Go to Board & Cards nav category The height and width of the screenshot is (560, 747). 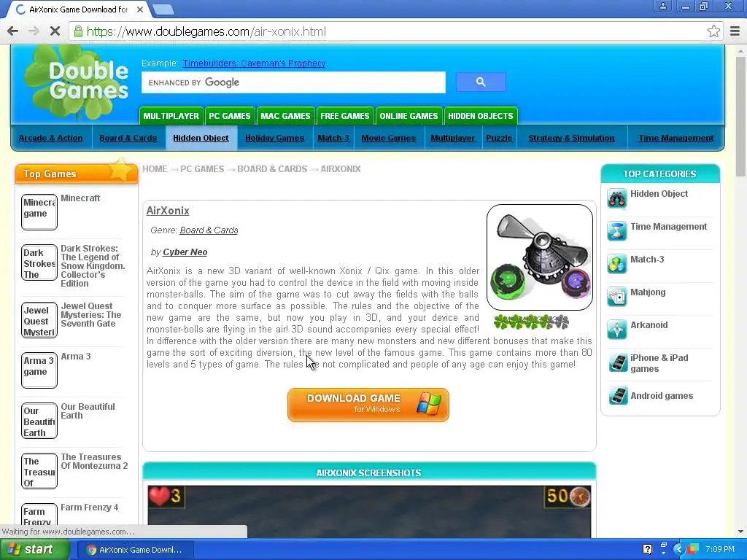(x=128, y=138)
